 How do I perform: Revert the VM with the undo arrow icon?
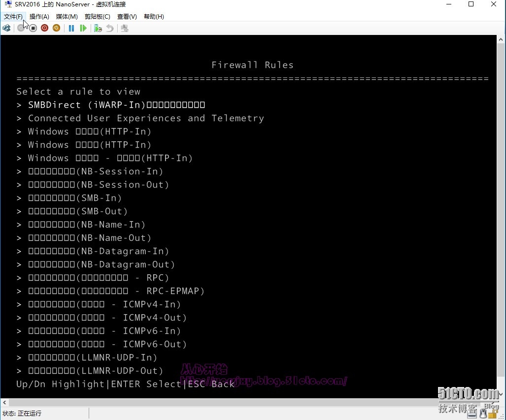tap(110, 28)
